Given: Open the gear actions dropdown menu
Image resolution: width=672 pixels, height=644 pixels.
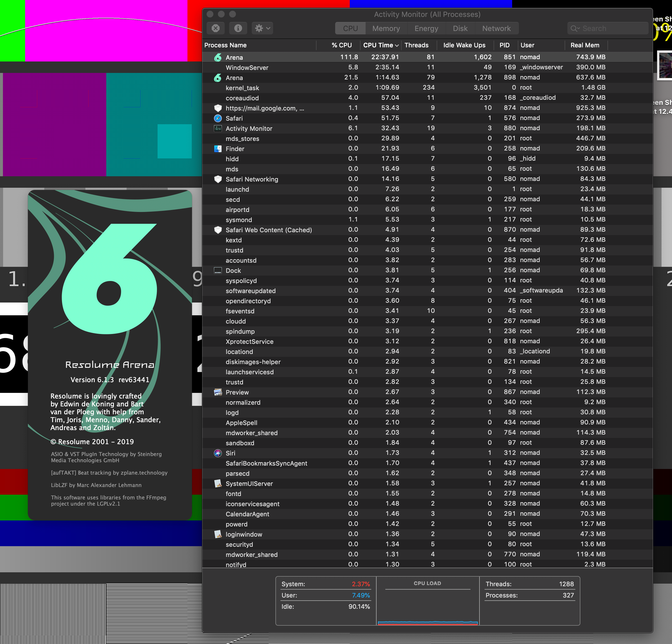Looking at the screenshot, I should [263, 28].
